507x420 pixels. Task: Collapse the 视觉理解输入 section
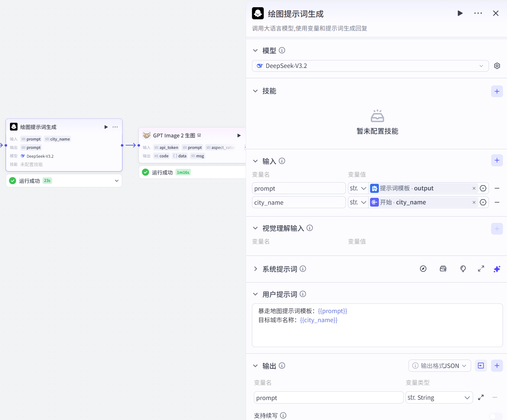click(255, 228)
